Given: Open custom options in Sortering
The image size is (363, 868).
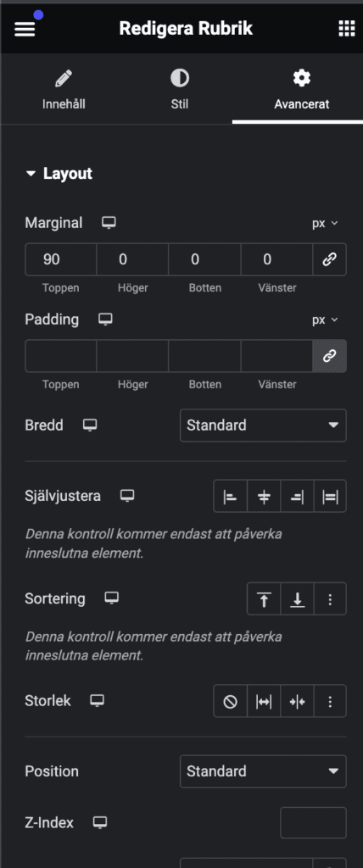Looking at the screenshot, I should [x=330, y=599].
